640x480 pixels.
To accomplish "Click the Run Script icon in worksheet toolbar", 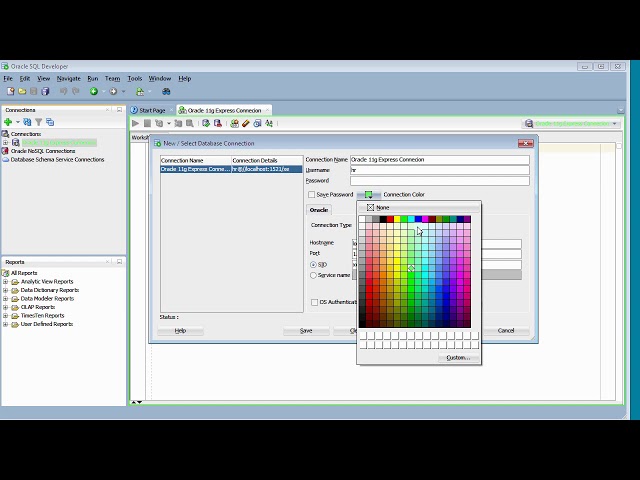I will pyautogui.click(x=147, y=123).
